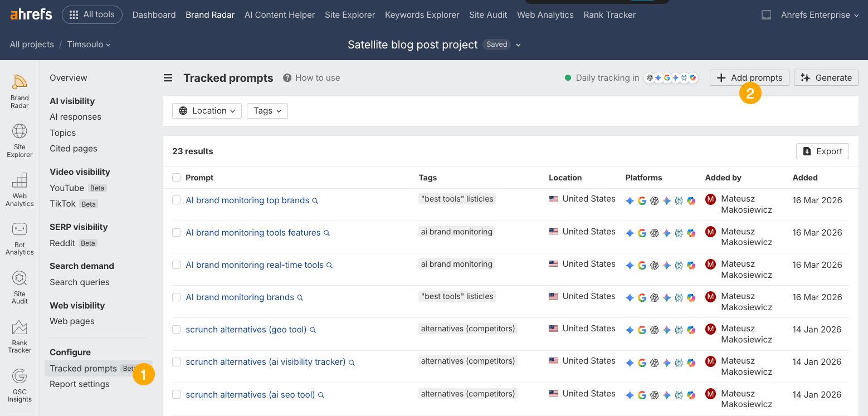Open Keywords Explorer in top navigation
This screenshot has height=416, width=868.
pyautogui.click(x=422, y=15)
